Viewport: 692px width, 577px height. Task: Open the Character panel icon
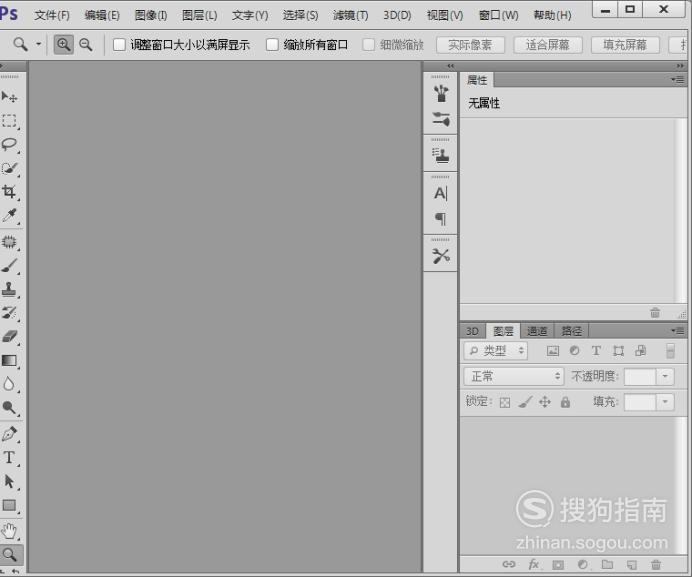[440, 193]
